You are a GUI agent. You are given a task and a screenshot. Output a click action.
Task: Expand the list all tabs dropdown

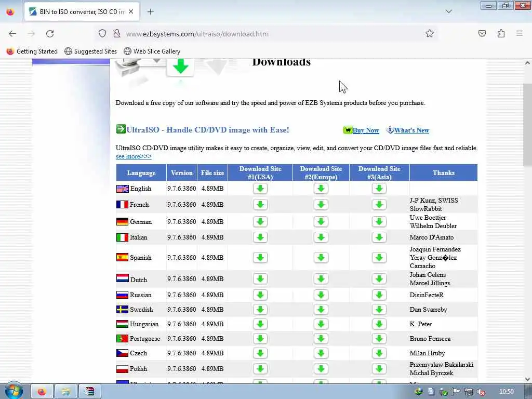(x=448, y=11)
